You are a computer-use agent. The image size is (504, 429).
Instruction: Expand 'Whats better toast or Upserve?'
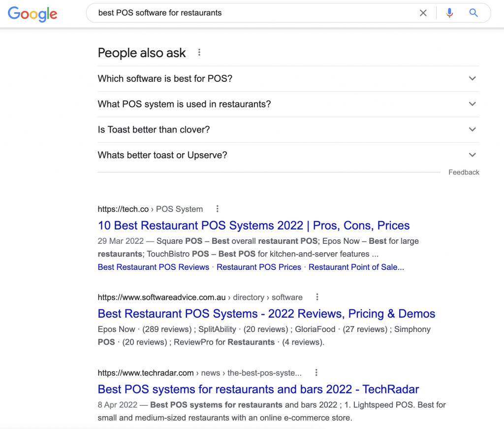point(288,155)
